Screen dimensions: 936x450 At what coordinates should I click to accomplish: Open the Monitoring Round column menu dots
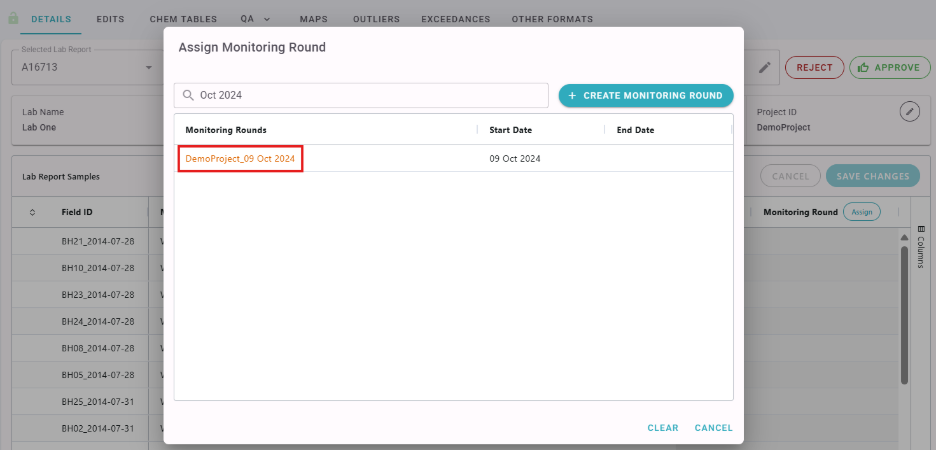(x=898, y=212)
